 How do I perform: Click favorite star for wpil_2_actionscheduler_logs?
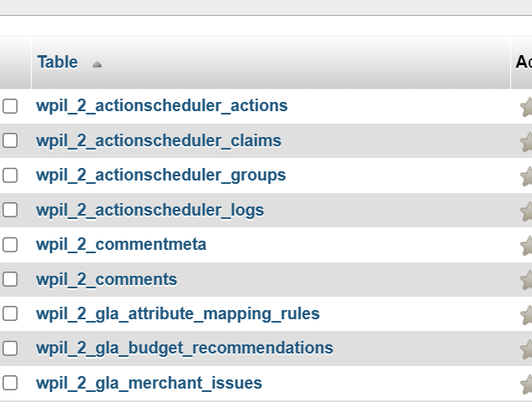tap(526, 211)
